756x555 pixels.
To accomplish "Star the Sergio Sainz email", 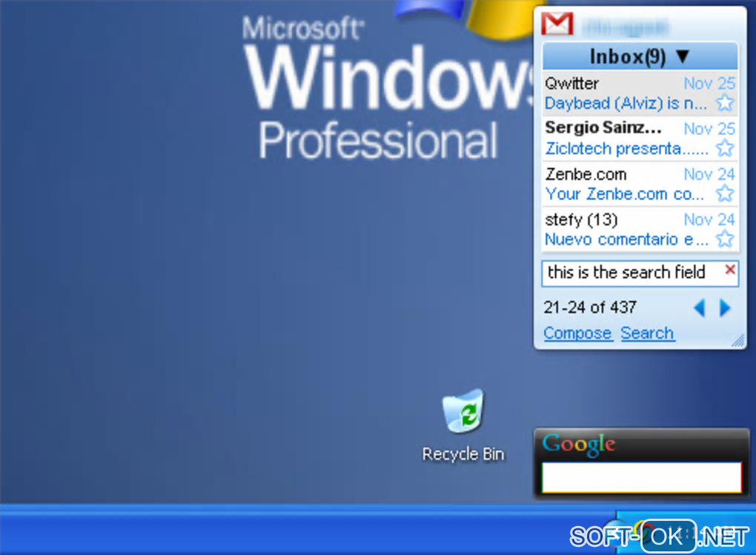I will [x=725, y=148].
